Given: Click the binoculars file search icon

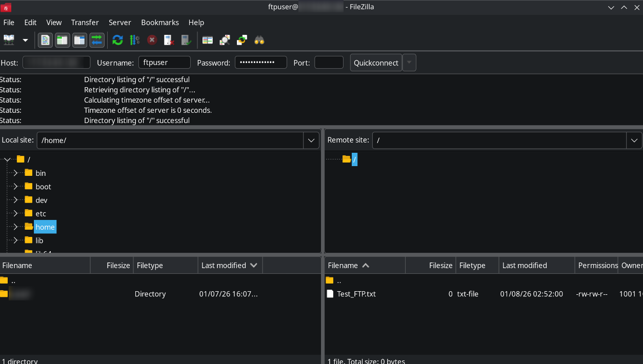Looking at the screenshot, I should tap(259, 40).
